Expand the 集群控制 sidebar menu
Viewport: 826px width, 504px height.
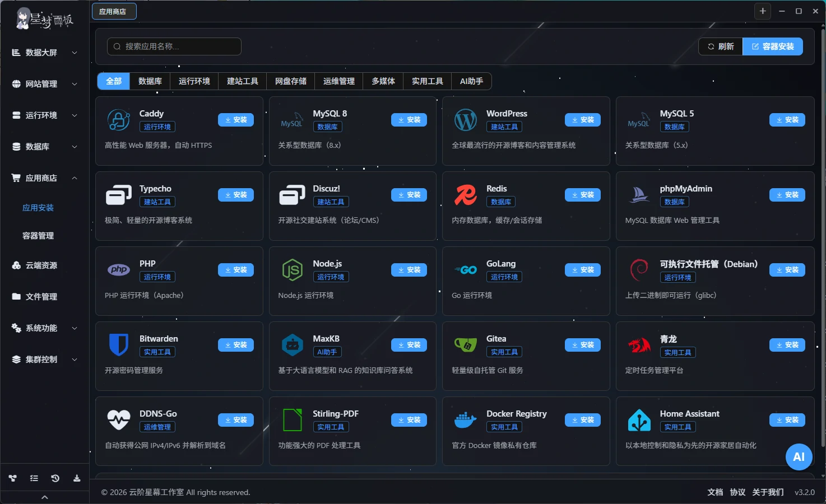pyautogui.click(x=45, y=360)
